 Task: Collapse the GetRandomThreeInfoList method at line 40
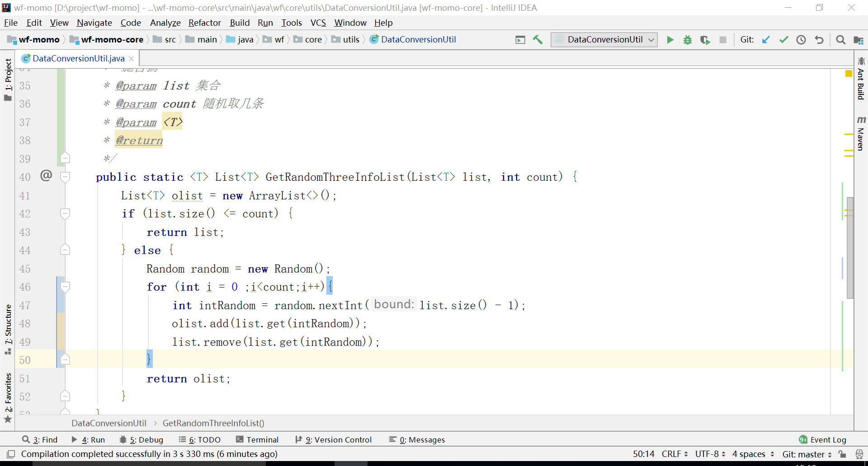(x=66, y=176)
